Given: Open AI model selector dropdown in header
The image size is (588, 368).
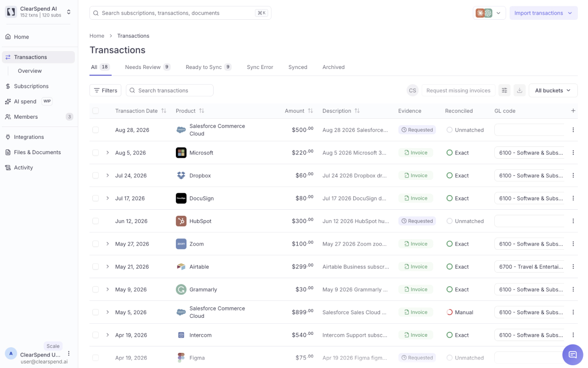Looking at the screenshot, I should [x=489, y=13].
